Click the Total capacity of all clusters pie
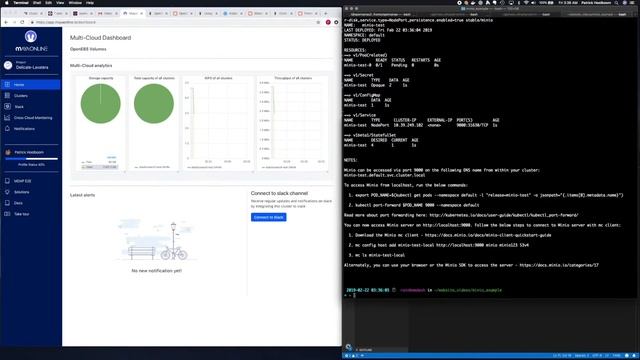Viewport: 640px width, 360px height. click(153, 104)
